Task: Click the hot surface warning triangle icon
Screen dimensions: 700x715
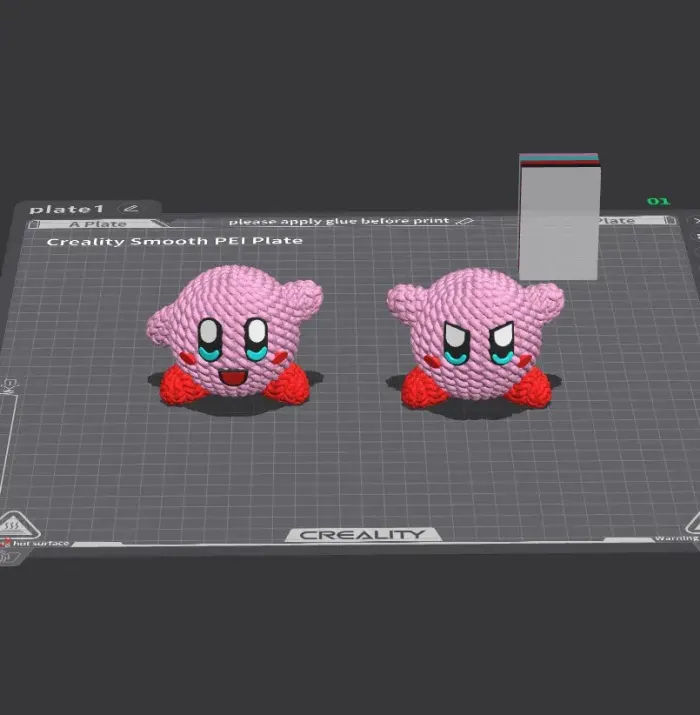Action: (17, 526)
